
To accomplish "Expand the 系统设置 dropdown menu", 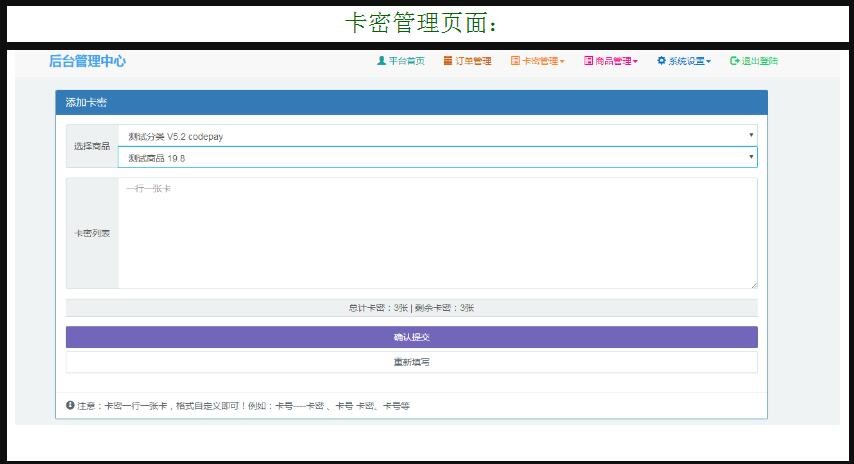I will (x=684, y=61).
